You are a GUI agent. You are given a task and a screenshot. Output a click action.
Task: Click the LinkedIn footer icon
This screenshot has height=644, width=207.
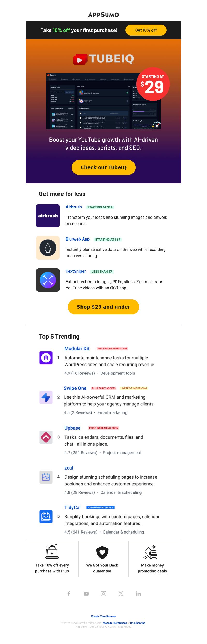click(x=138, y=594)
